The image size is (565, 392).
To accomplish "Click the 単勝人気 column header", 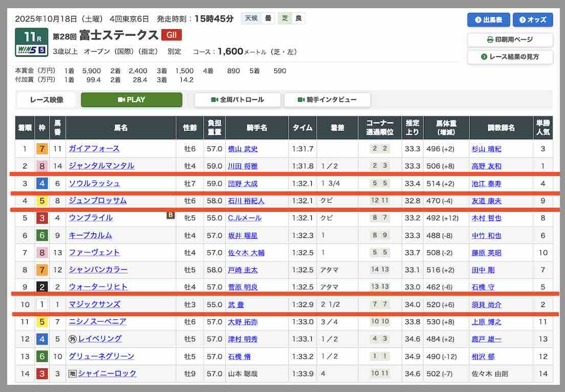I will (543, 128).
